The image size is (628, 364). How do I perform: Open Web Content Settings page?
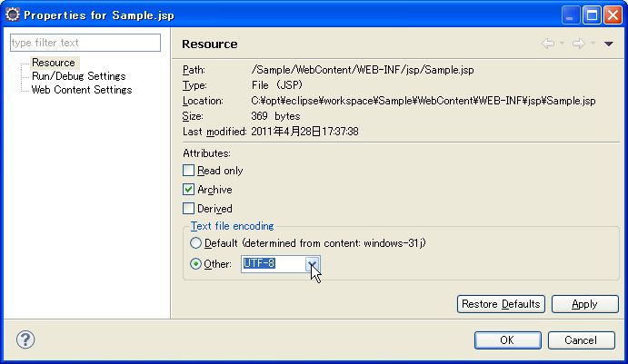pyautogui.click(x=81, y=90)
